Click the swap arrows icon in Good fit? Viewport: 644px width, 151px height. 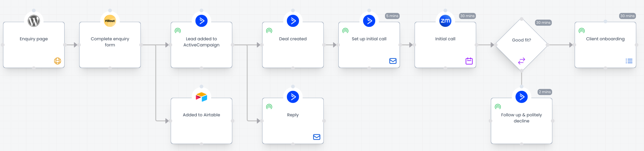[x=521, y=61]
